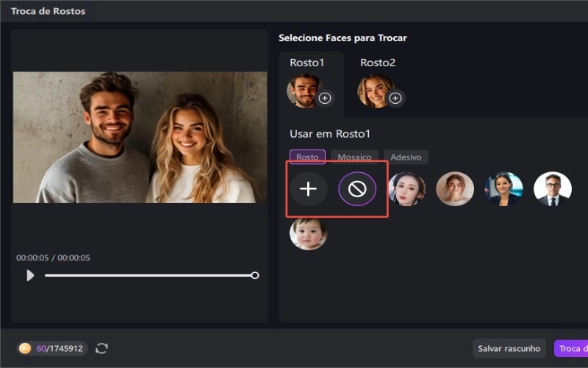Choose the baby face preset
The width and height of the screenshot is (588, 368).
pyautogui.click(x=308, y=234)
